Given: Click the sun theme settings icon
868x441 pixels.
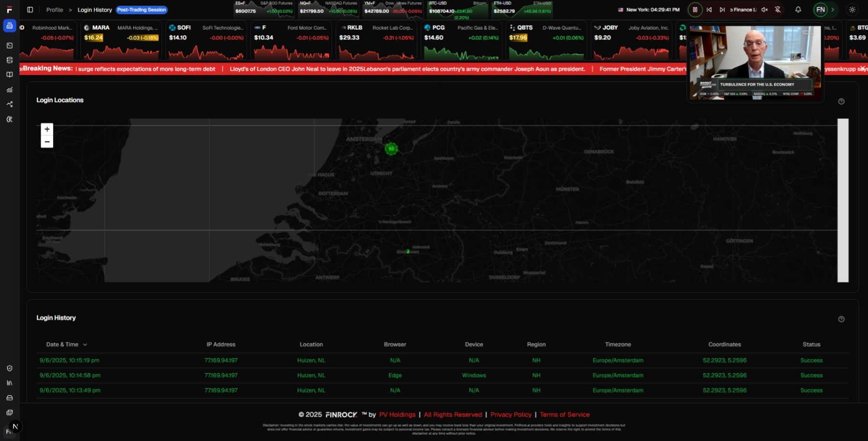Looking at the screenshot, I should click(852, 10).
